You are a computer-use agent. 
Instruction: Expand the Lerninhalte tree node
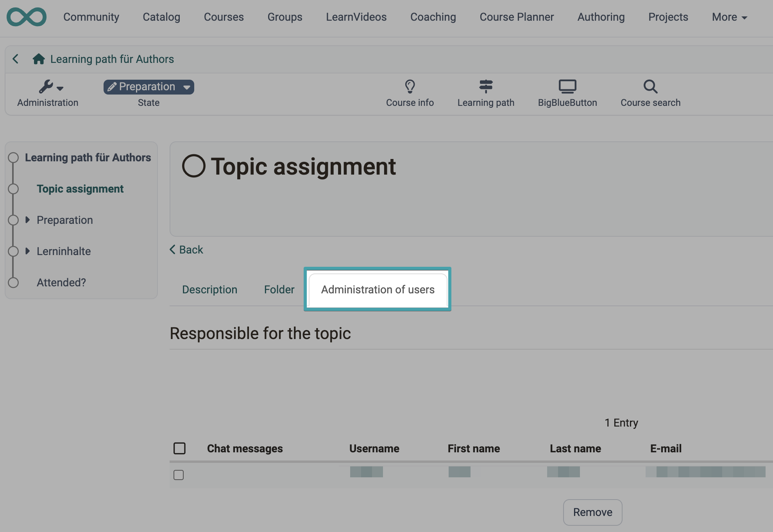click(27, 251)
